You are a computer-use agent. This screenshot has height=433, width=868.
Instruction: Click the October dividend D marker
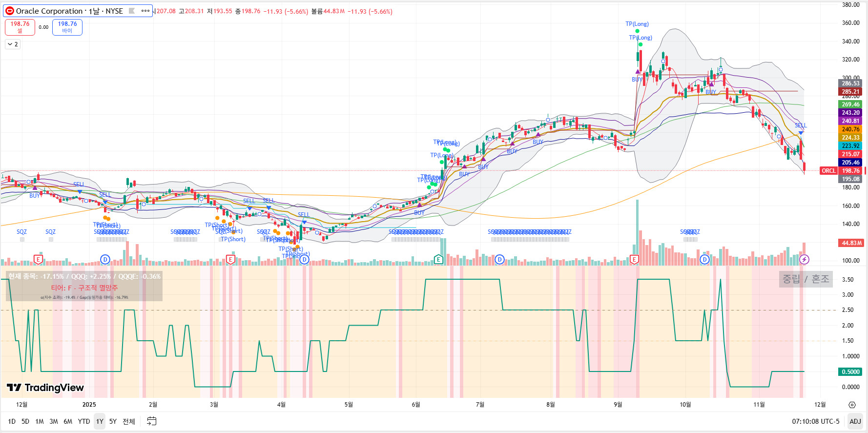pos(704,259)
